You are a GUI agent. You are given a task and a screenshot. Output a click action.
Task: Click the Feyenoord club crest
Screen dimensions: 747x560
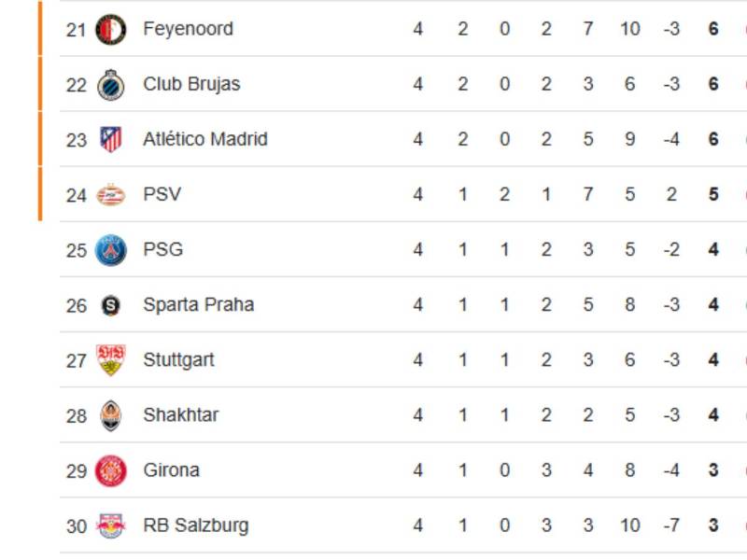click(x=109, y=28)
